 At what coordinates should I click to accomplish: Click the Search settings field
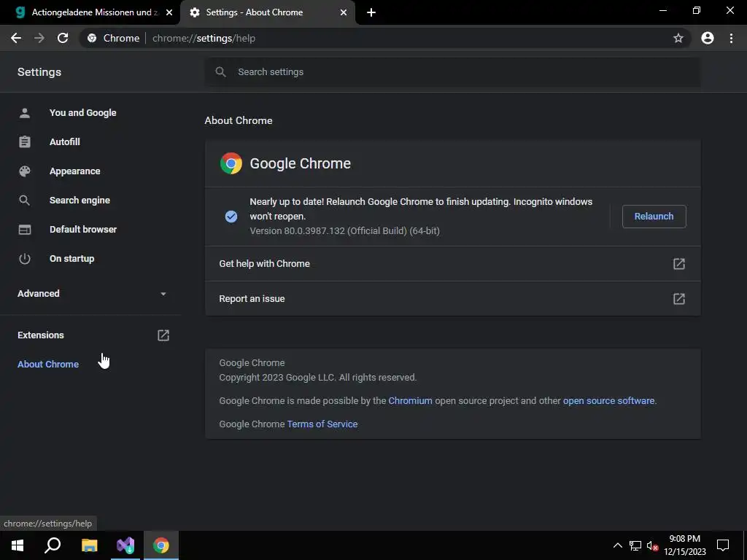tap(452, 72)
